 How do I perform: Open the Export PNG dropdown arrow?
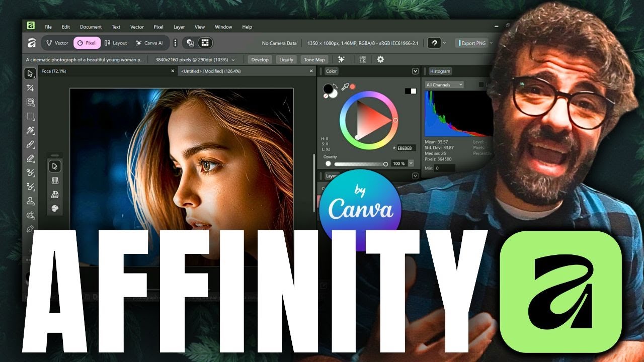tap(492, 43)
